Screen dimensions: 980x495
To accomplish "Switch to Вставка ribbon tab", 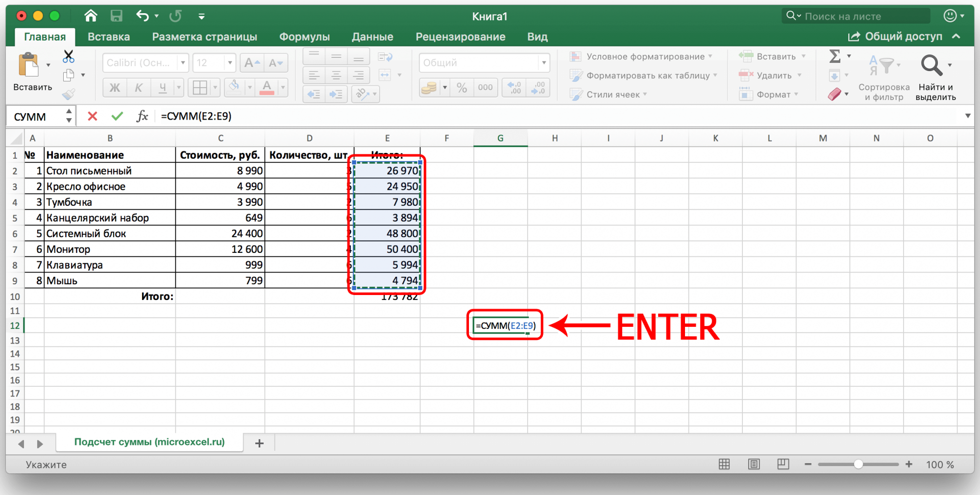I will point(109,37).
